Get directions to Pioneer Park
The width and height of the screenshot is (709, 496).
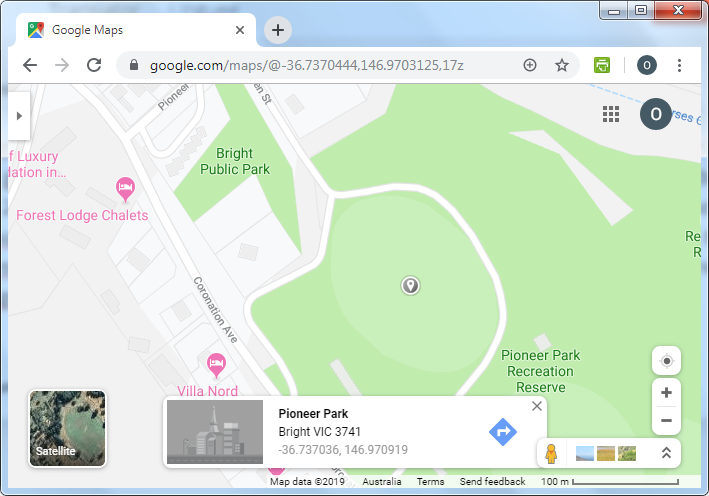tap(503, 432)
